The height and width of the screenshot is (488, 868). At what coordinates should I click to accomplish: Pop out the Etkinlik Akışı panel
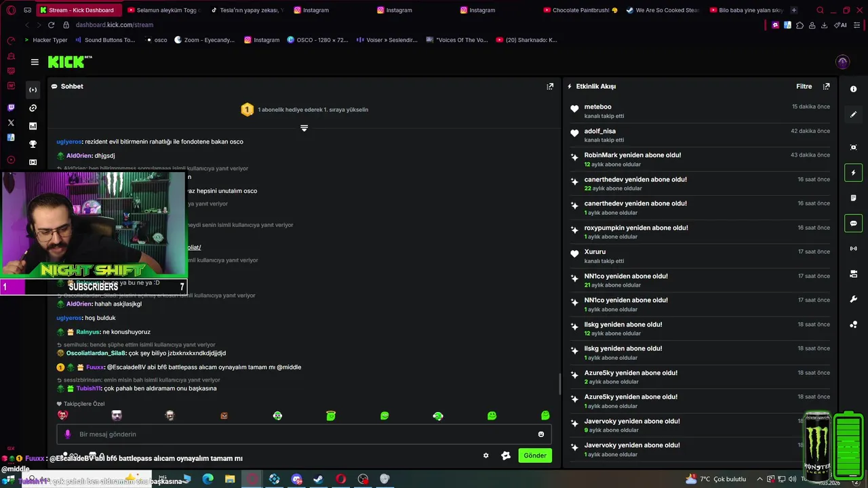tap(826, 86)
